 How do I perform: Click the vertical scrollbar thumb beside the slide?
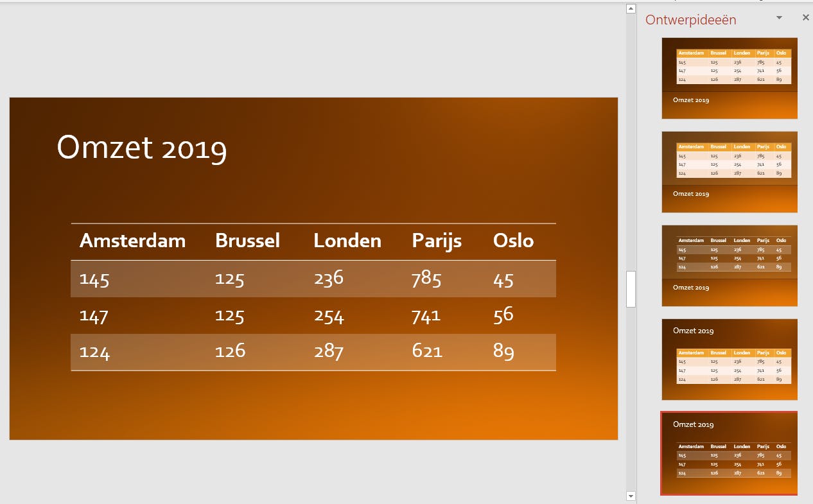pos(631,289)
